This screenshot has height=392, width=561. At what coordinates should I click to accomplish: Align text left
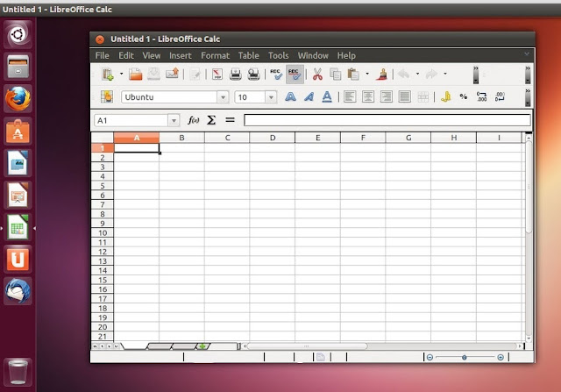pos(350,96)
